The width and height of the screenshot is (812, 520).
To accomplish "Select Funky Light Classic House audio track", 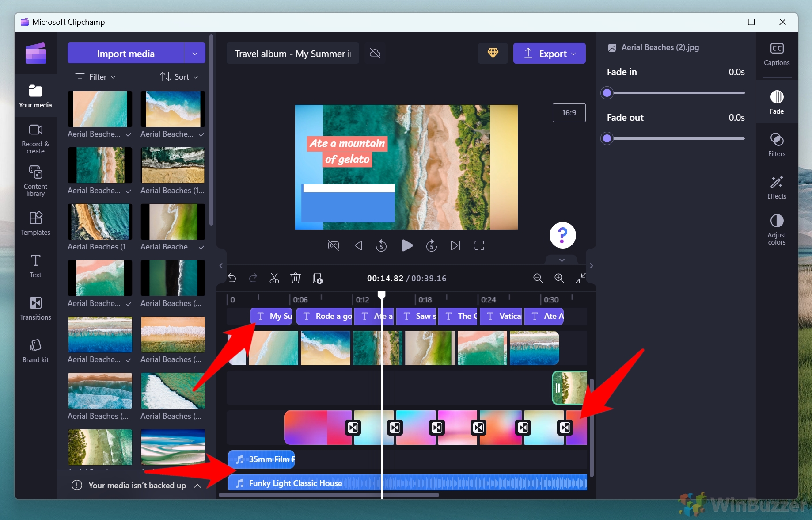I will pyautogui.click(x=407, y=483).
